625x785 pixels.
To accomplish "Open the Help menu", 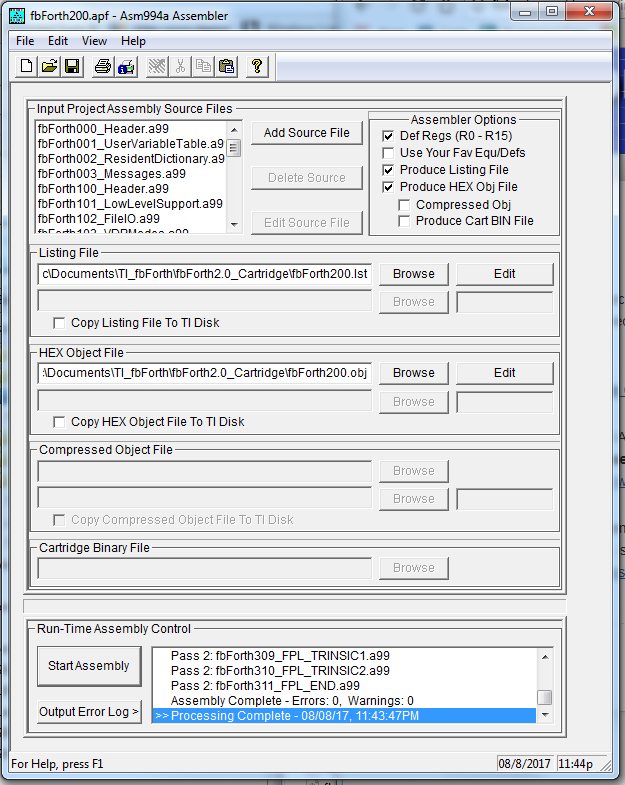I will click(133, 41).
